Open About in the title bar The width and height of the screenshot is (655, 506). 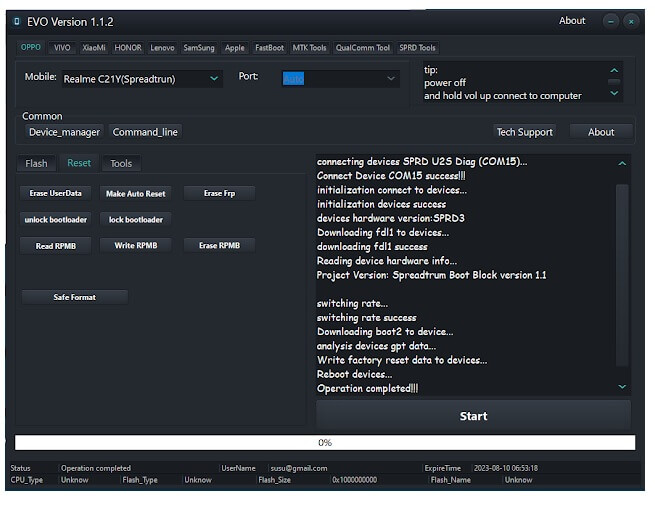pyautogui.click(x=572, y=20)
